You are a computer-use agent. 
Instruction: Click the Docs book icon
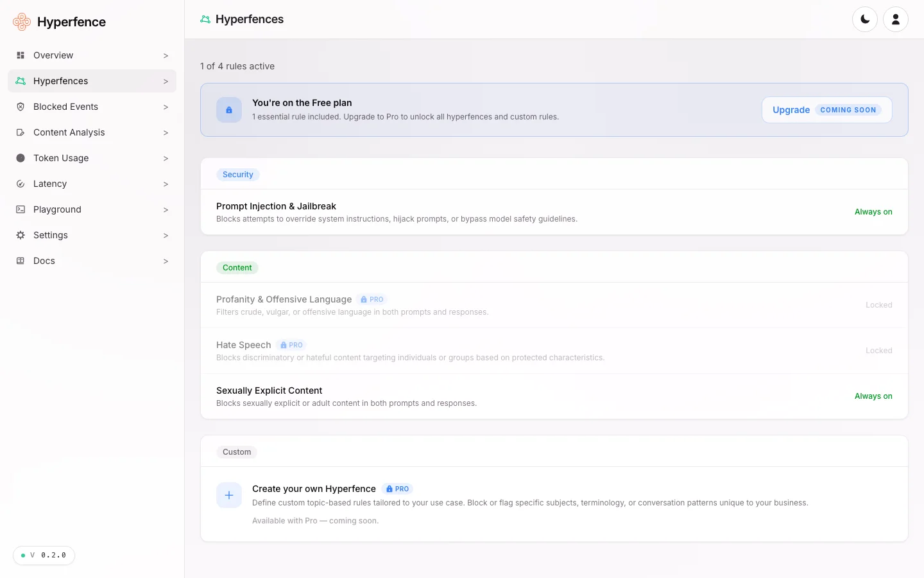(x=21, y=261)
